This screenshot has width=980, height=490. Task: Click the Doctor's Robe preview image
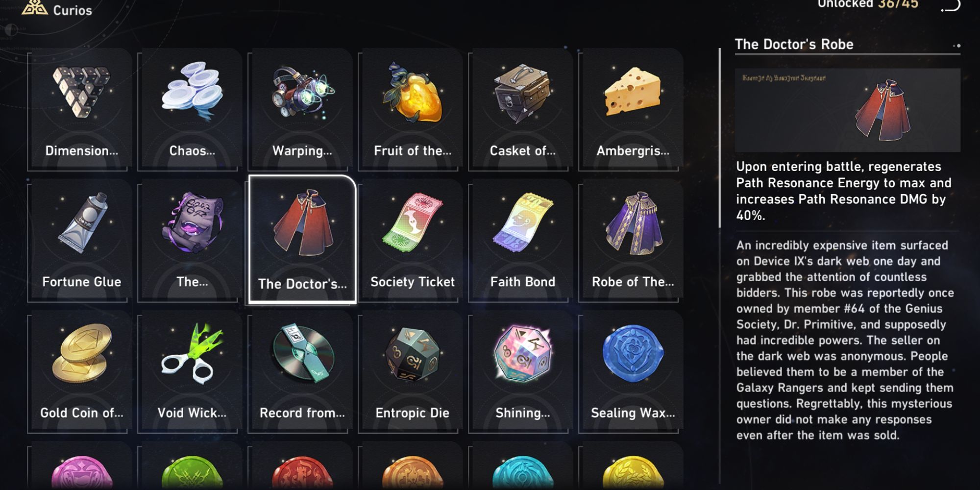(x=847, y=110)
